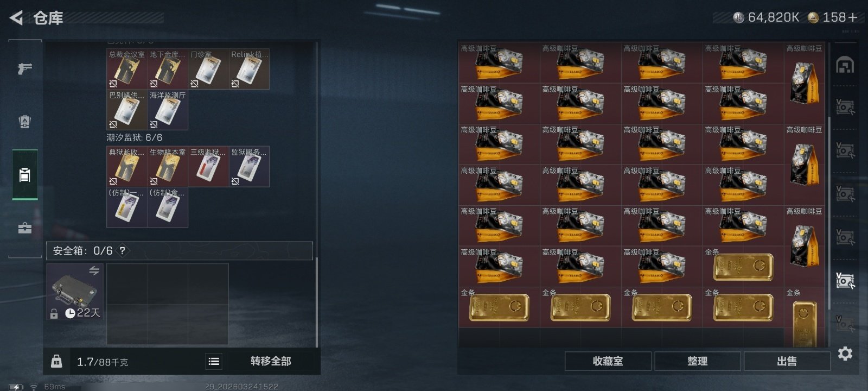
Task: Select the keycard clipboard category tab
Action: [x=25, y=175]
